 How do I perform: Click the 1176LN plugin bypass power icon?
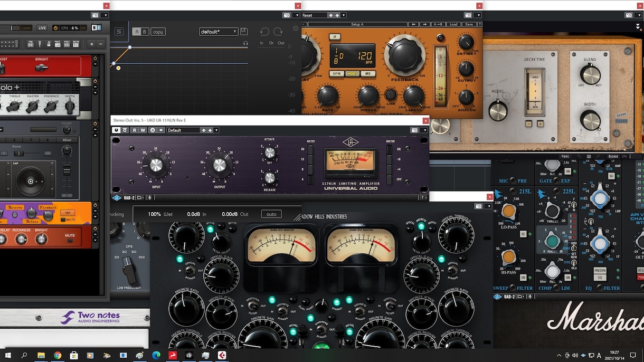[x=116, y=130]
